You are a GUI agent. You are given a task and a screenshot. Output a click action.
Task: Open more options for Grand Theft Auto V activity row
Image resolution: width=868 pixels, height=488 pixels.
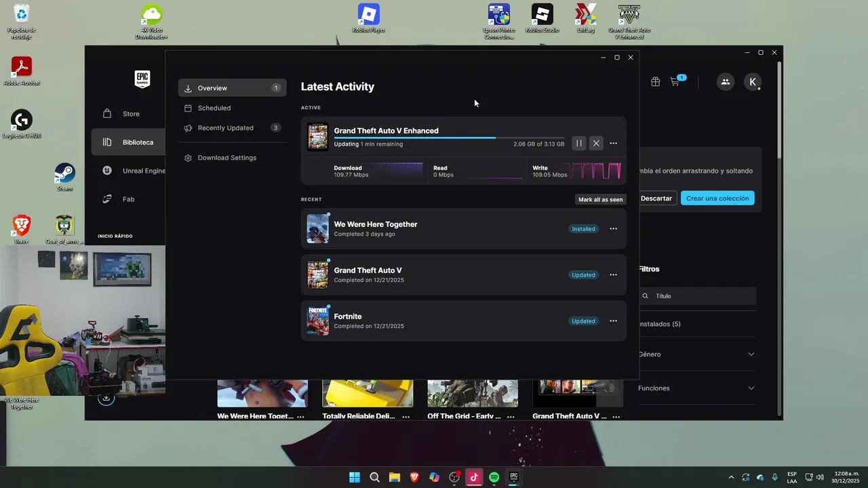click(x=613, y=275)
